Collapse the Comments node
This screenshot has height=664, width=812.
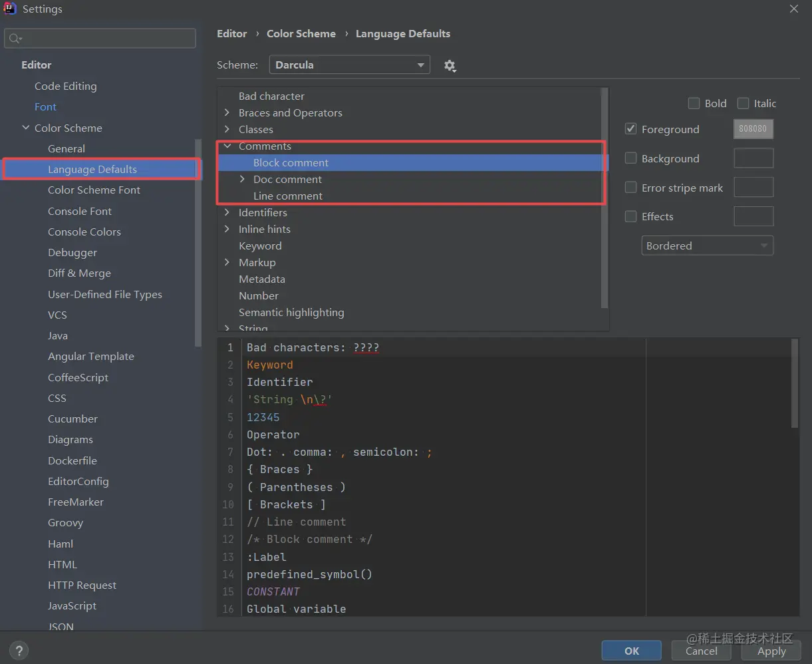click(x=227, y=146)
